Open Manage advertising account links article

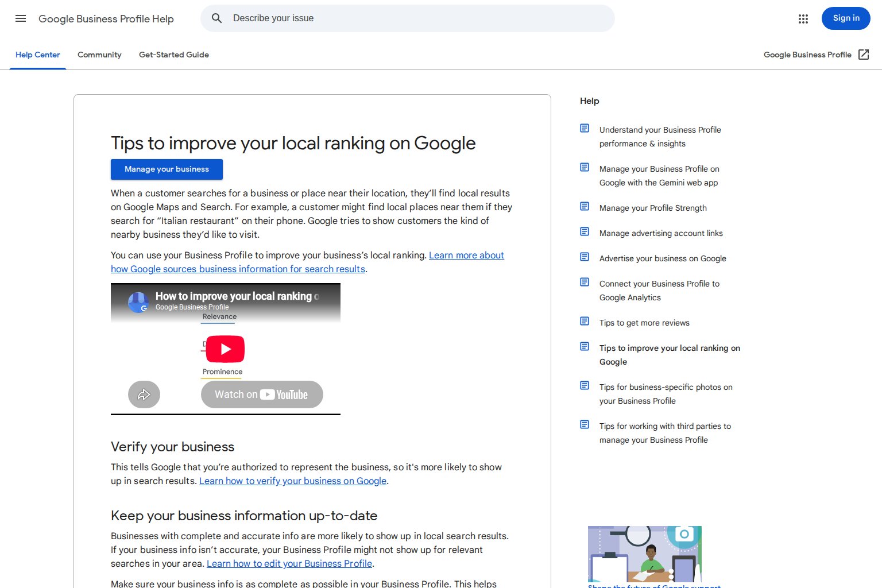tap(661, 233)
